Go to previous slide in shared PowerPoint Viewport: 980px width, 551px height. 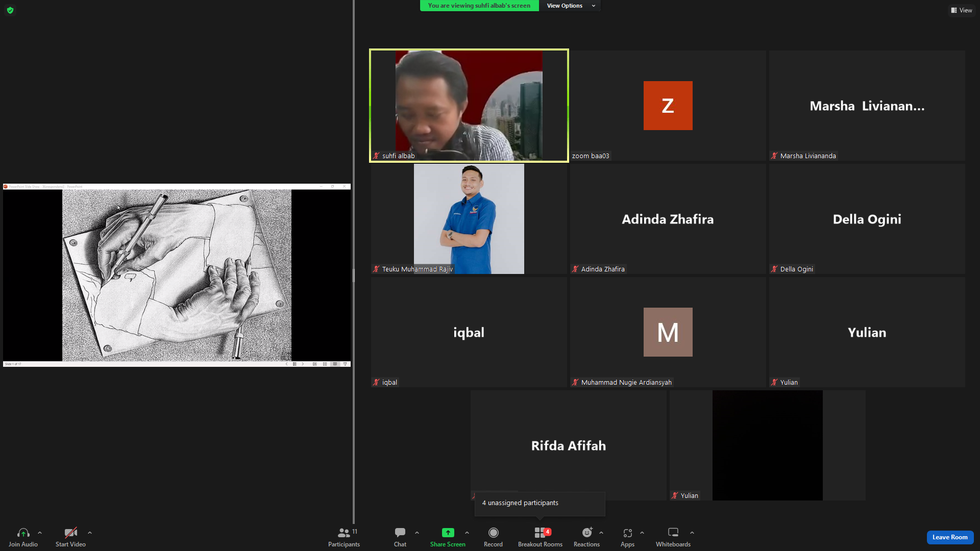click(x=286, y=364)
